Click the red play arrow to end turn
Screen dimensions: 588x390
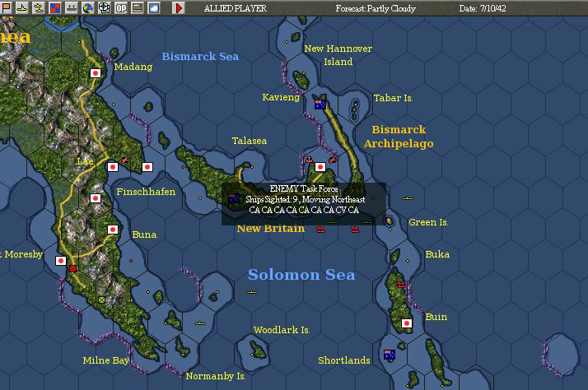click(x=179, y=8)
